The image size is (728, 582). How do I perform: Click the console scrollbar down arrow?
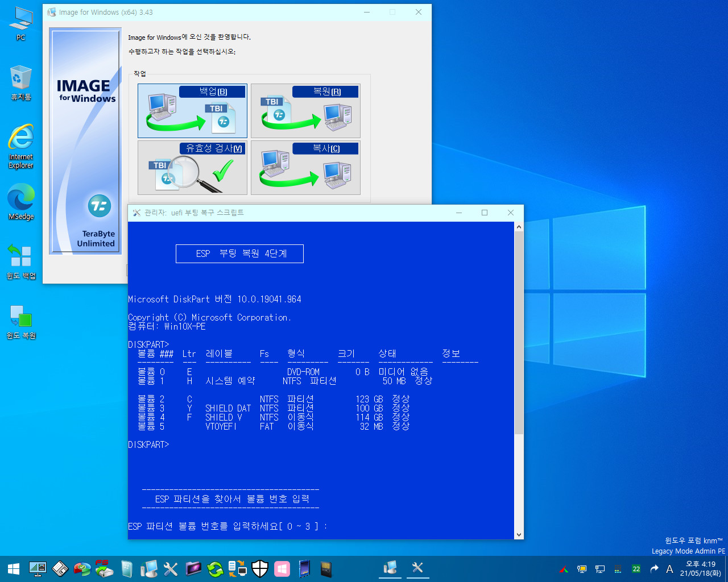[519, 534]
